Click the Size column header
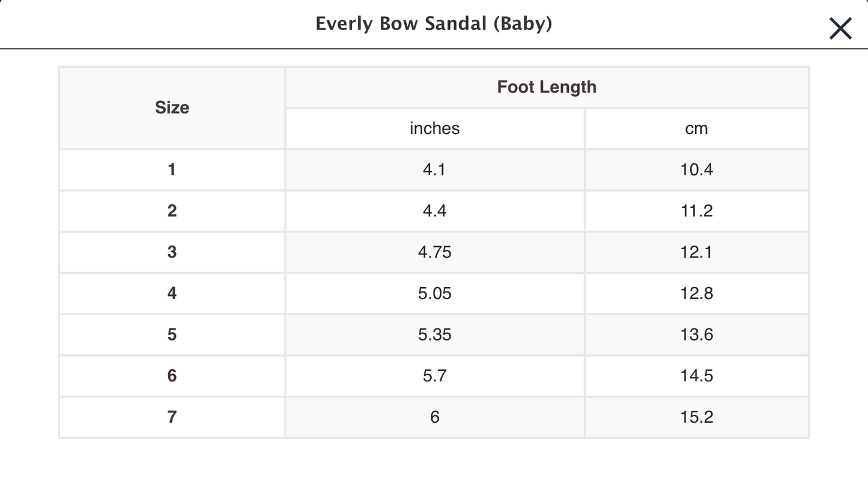Viewport: 868px width, 484px height. 172,107
